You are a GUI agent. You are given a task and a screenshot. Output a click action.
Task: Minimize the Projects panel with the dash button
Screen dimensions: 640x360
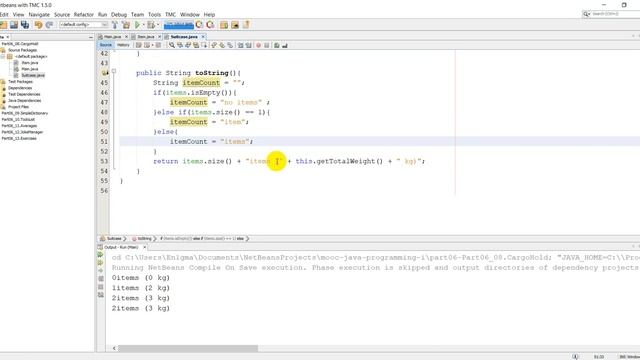coord(91,37)
